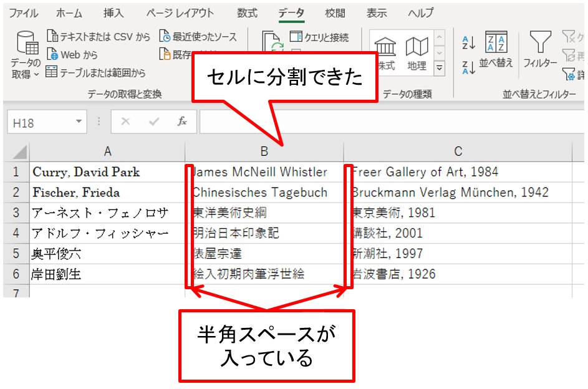The image size is (588, 389).
Task: Click the 地理 (Geography) data type icon
Action: tap(417, 54)
